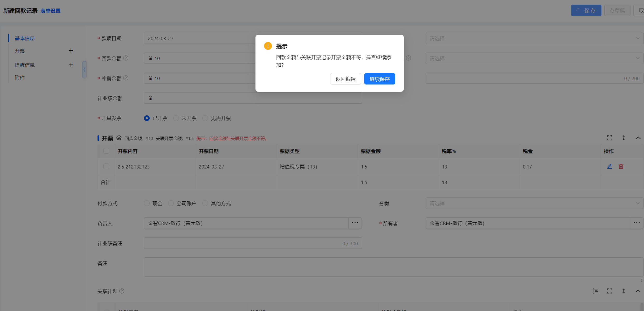644x311 pixels.
Task: Click the 款项日期 date field
Action: pos(253,38)
